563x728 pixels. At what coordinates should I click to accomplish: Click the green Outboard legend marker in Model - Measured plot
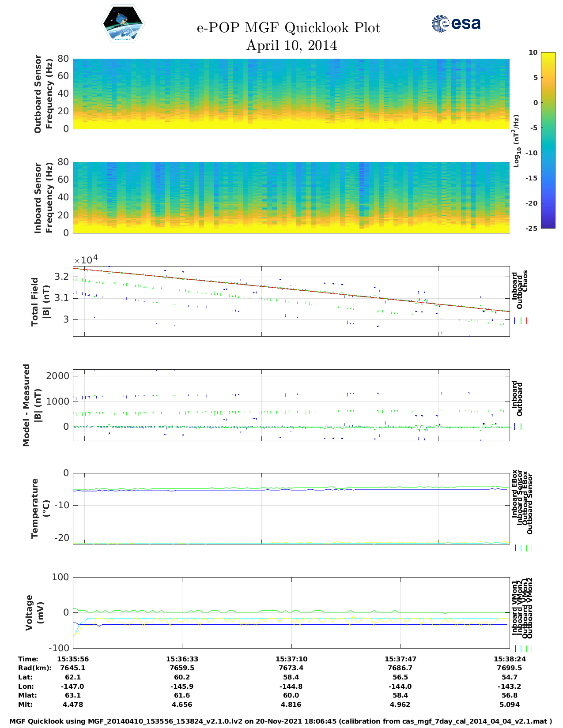pyautogui.click(x=521, y=427)
